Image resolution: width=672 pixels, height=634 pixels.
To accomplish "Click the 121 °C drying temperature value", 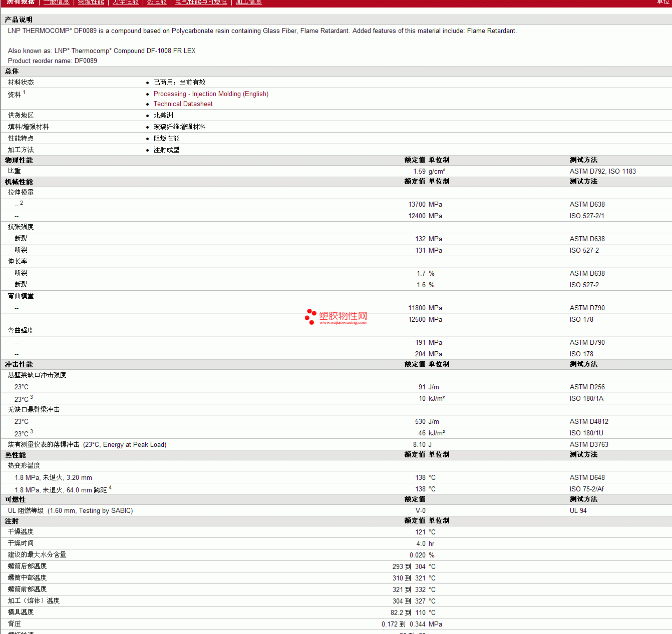I will (425, 532).
